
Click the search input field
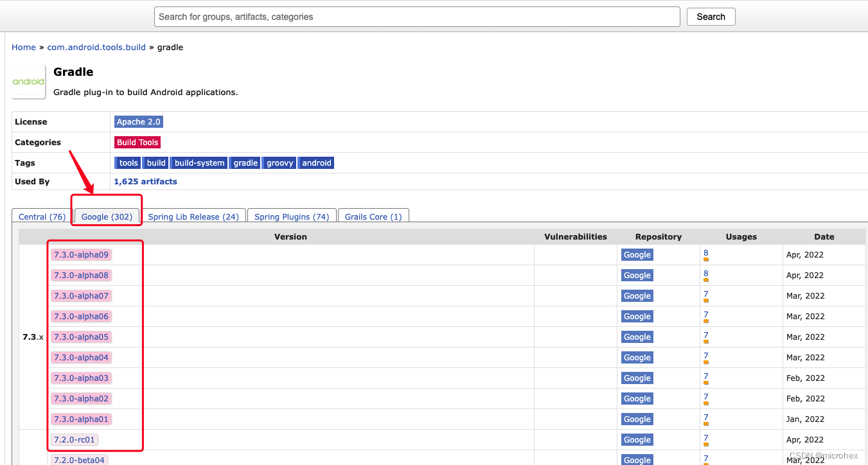click(x=417, y=17)
